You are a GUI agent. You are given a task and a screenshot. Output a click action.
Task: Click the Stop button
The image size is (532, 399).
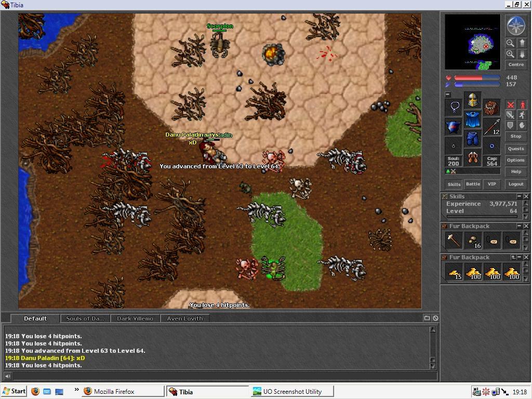516,136
